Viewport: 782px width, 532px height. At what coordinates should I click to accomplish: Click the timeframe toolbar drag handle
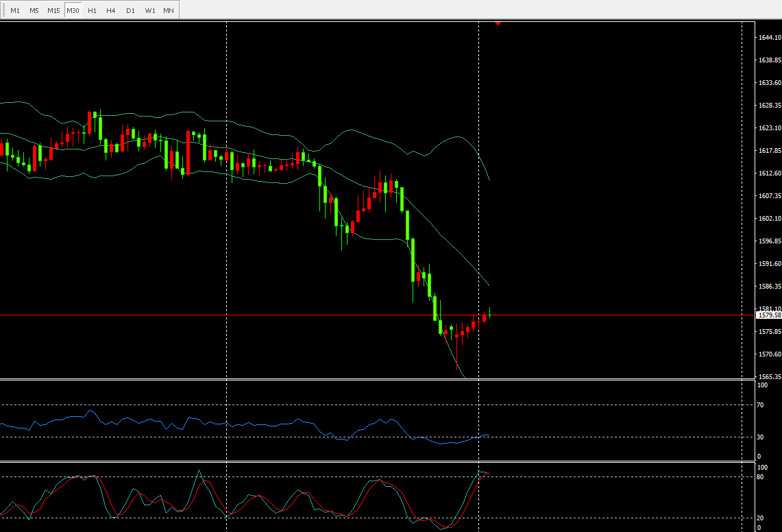3,10
